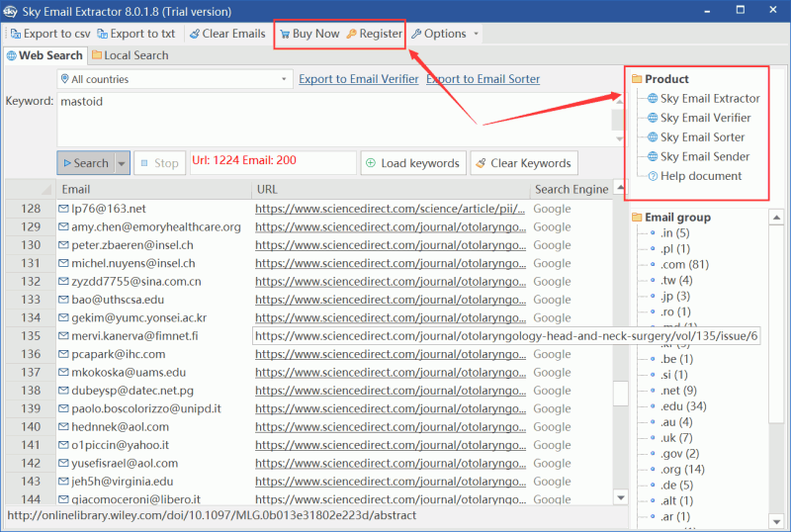Open Help document in Product panel

(x=700, y=176)
